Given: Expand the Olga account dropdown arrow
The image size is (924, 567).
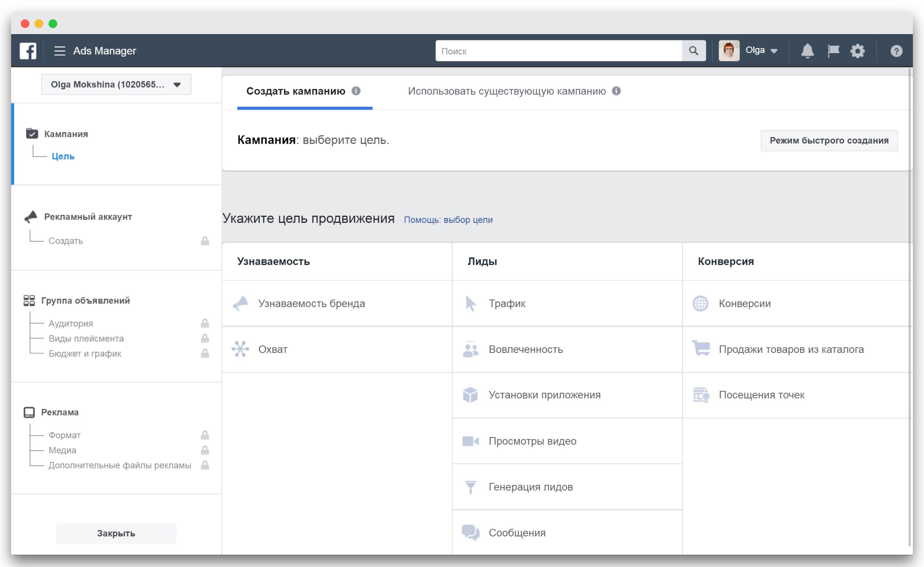Looking at the screenshot, I should [774, 51].
